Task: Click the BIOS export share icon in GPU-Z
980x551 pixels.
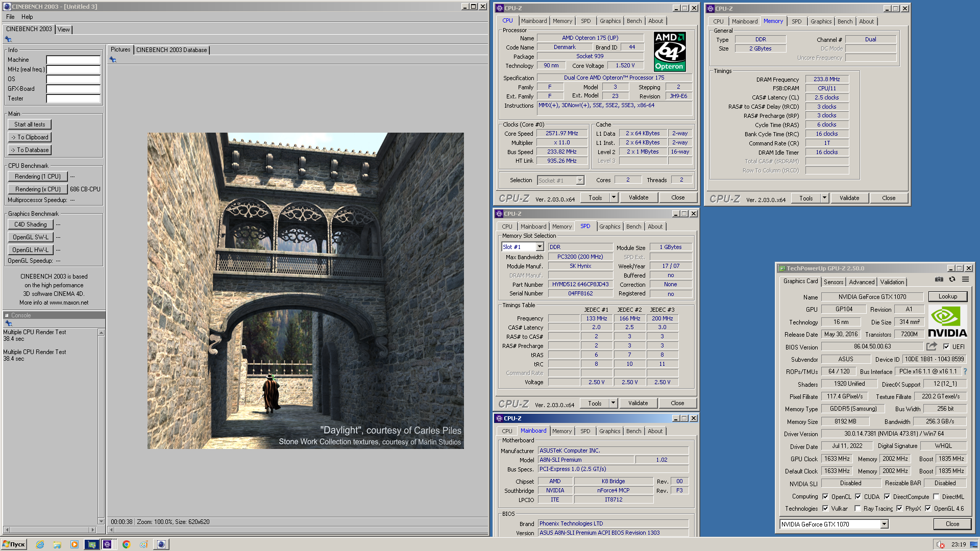Action: (932, 346)
